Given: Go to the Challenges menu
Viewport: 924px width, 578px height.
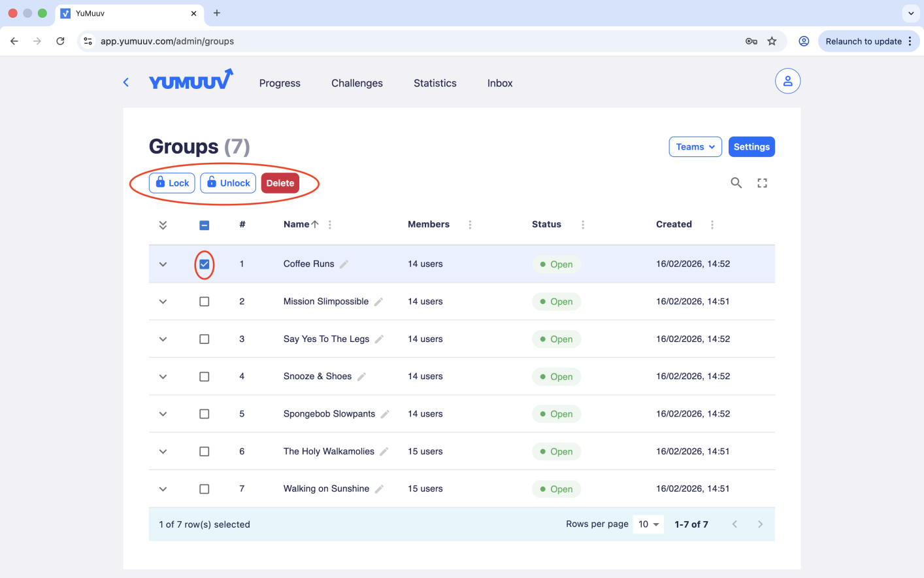Looking at the screenshot, I should pos(357,83).
